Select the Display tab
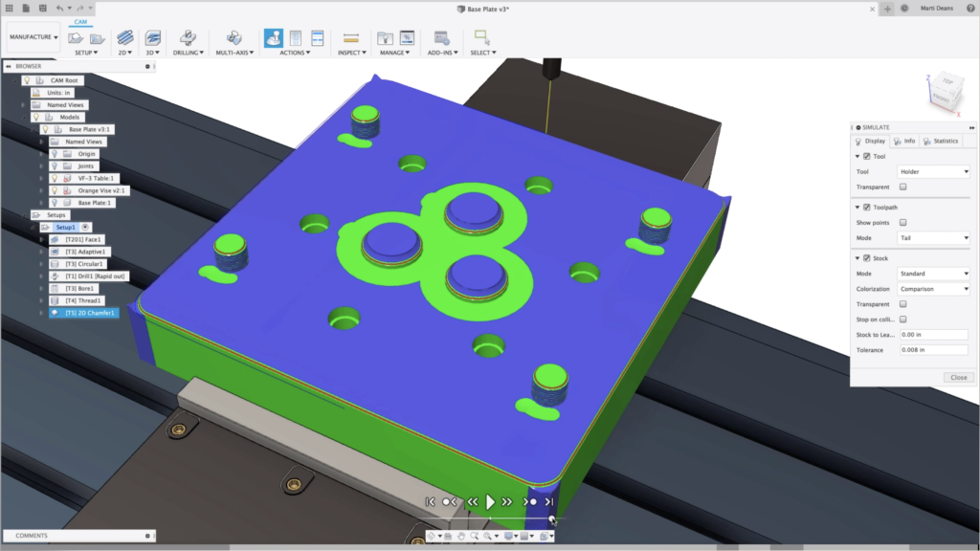Image resolution: width=980 pixels, height=551 pixels. pyautogui.click(x=871, y=142)
